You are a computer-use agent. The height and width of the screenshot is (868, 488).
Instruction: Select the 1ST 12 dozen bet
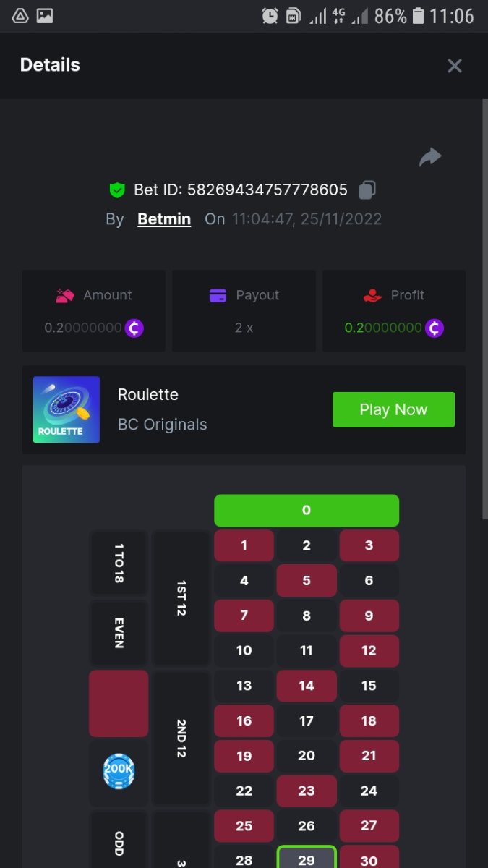click(x=181, y=598)
